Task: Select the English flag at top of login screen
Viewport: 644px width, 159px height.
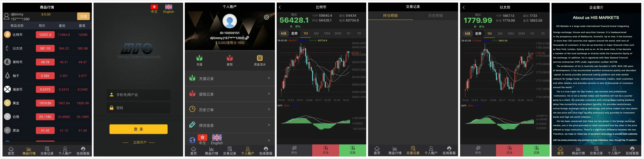Action: pos(168,7)
